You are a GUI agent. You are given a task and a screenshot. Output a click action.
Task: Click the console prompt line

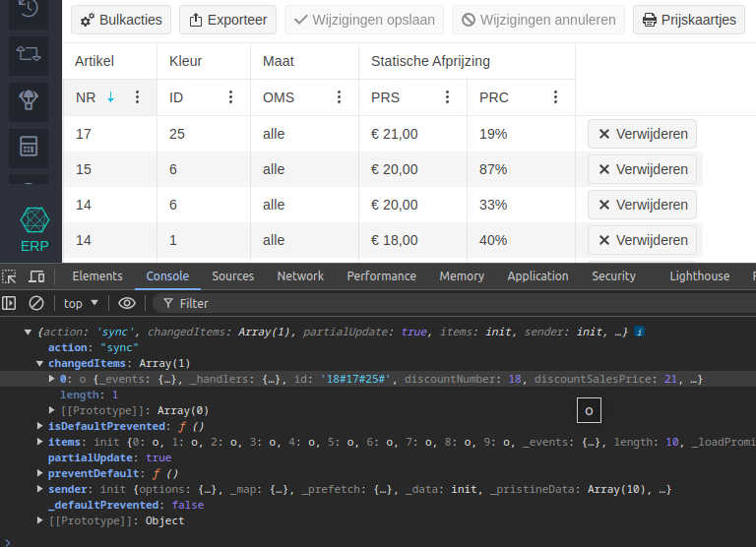tap(378, 542)
